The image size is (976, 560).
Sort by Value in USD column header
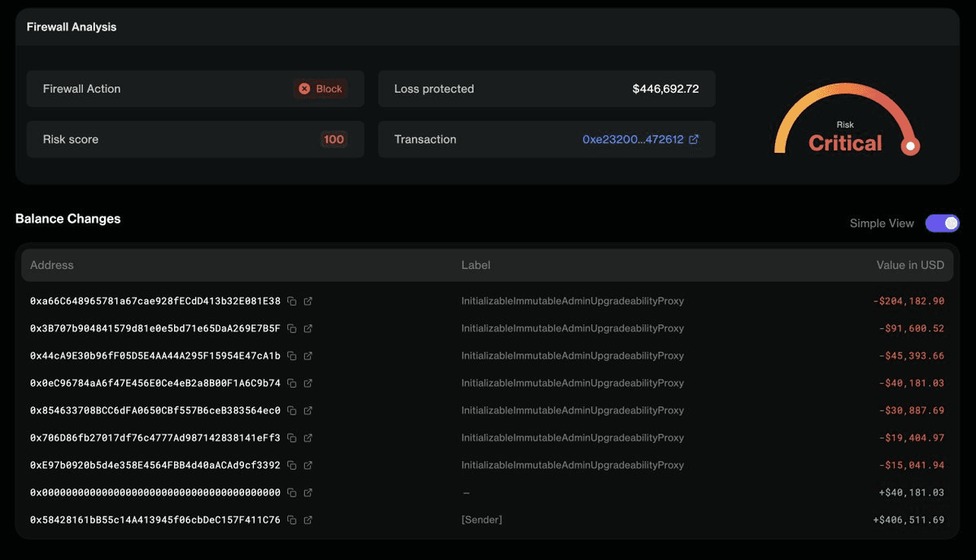pos(910,265)
